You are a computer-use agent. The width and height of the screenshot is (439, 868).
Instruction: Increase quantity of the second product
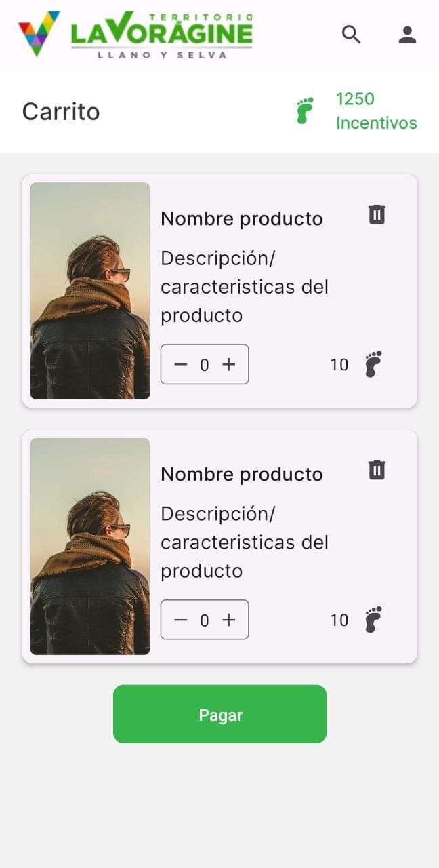[229, 620]
